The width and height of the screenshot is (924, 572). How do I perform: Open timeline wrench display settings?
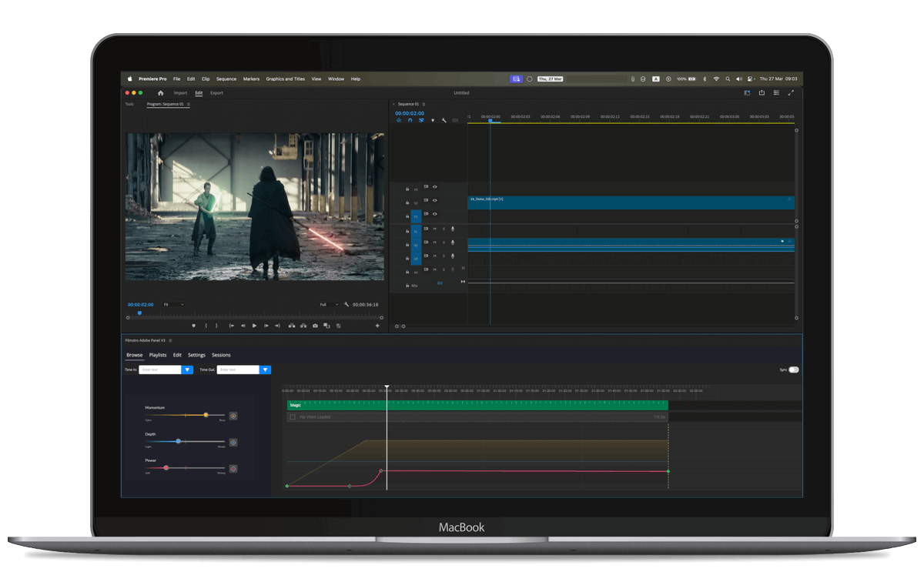[x=444, y=120]
